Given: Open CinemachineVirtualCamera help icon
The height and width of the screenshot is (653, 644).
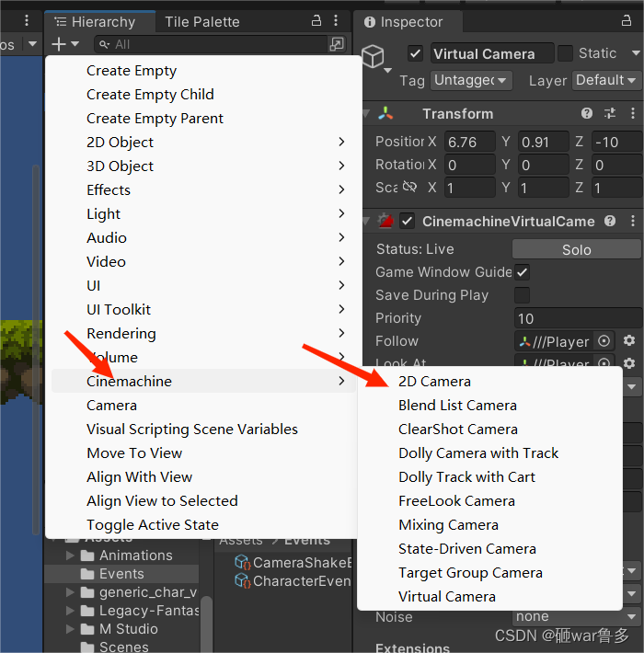Looking at the screenshot, I should [610, 221].
